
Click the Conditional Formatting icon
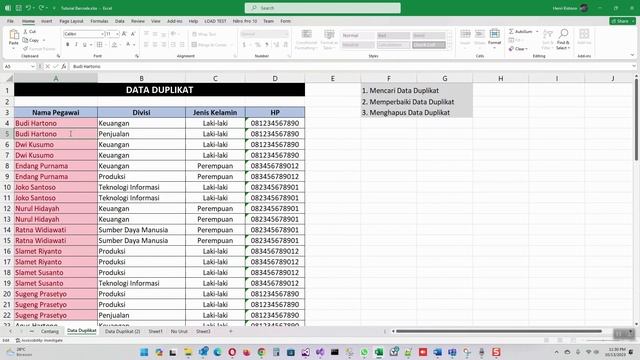click(x=307, y=34)
